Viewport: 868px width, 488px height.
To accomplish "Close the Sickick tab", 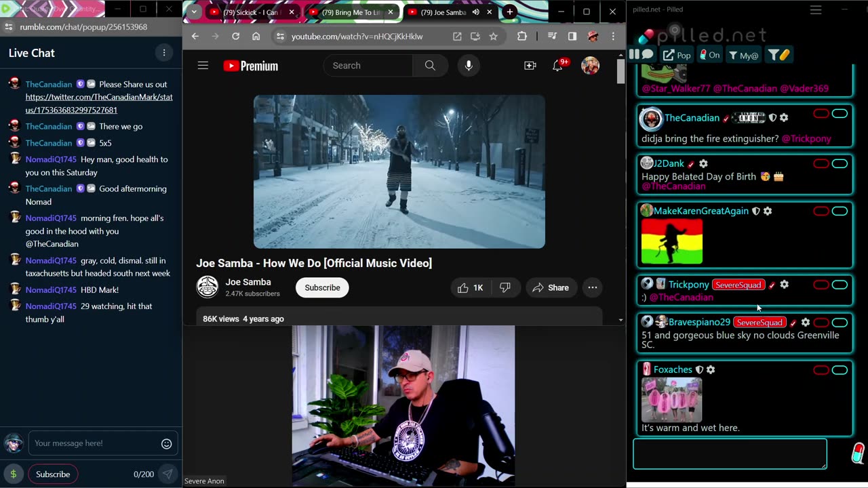I will tap(292, 12).
